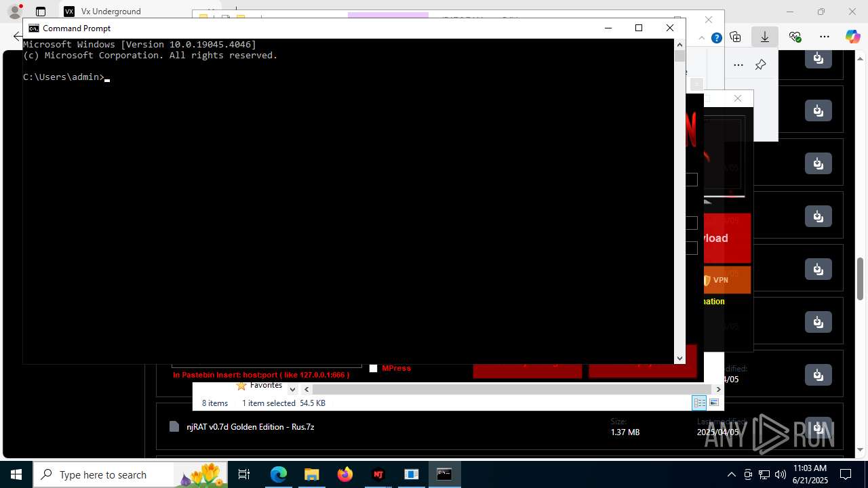
Task: Show hidden system tray icons
Action: coord(731,474)
